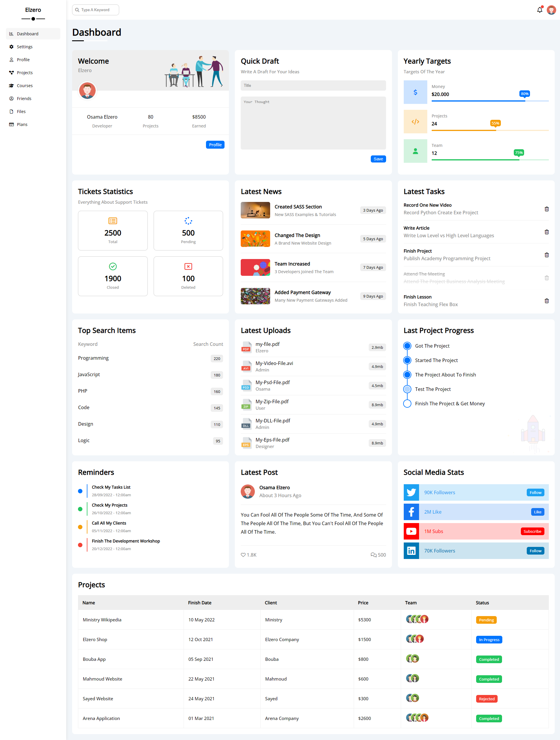Click the Money target progress bar
This screenshot has width=560, height=740.
point(490,101)
